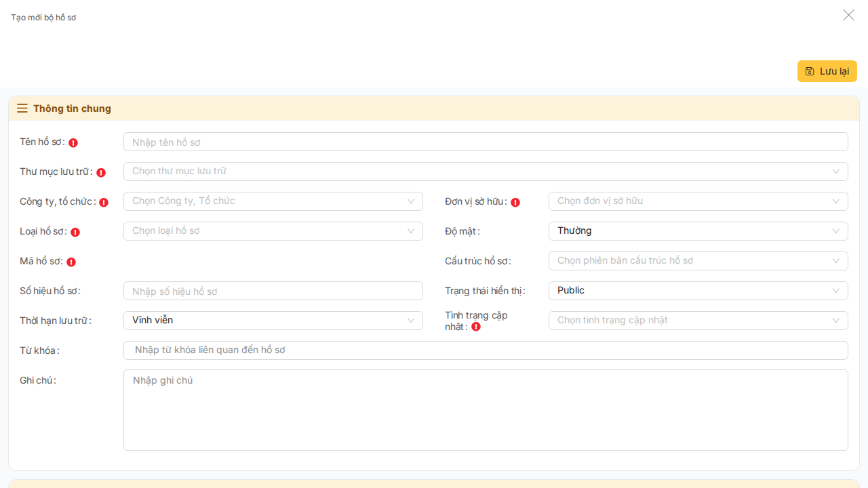The image size is (868, 488).
Task: Focus the Nhập tên hồ sơ input field
Action: click(x=485, y=142)
